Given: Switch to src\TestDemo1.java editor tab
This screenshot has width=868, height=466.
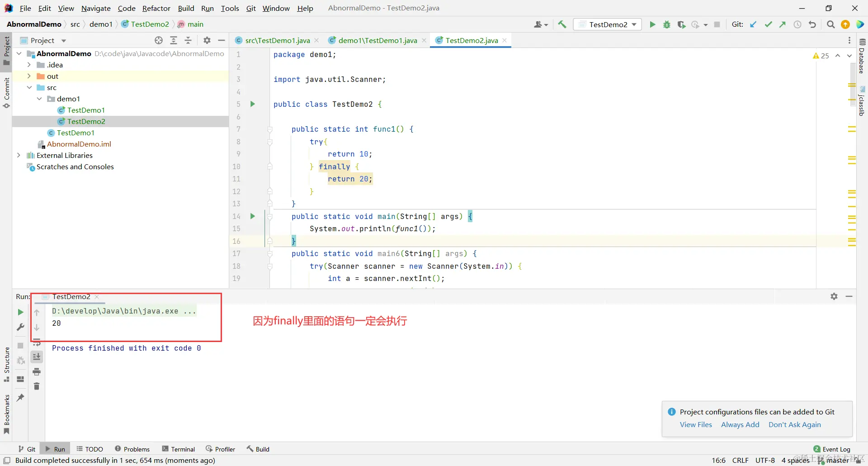Looking at the screenshot, I should [278, 40].
